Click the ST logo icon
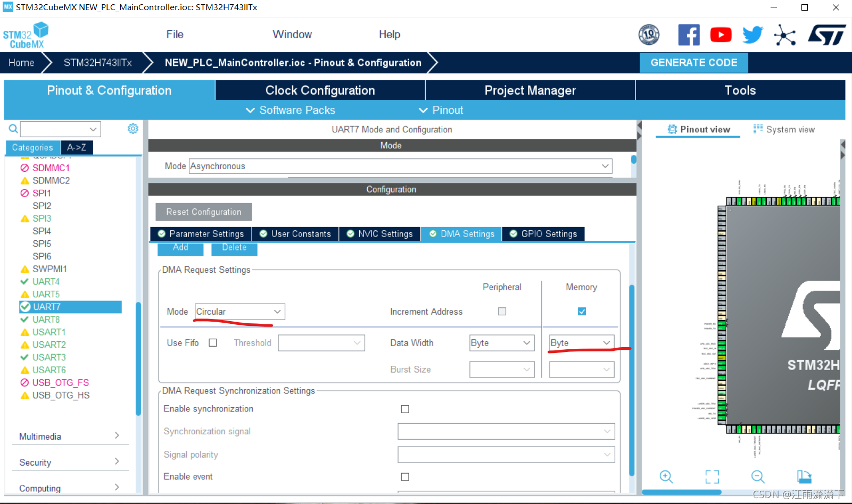The height and width of the screenshot is (504, 852). coord(826,35)
